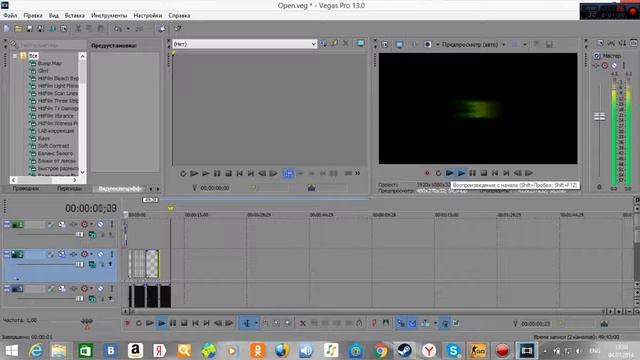
Task: Toggle Loop Playback in timeline transport bar
Action: [139, 323]
